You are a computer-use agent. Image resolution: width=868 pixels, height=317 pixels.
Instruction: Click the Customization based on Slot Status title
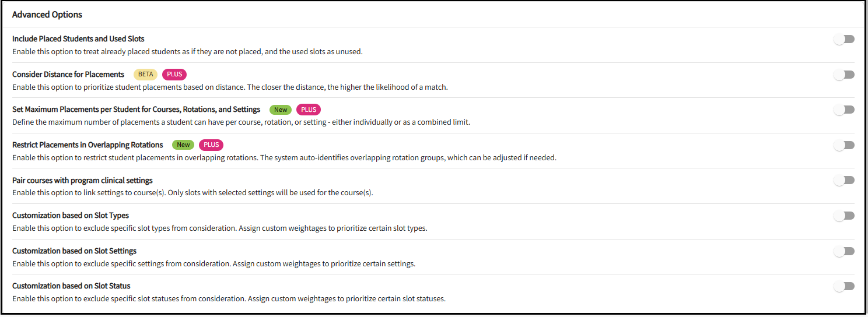[x=71, y=286]
